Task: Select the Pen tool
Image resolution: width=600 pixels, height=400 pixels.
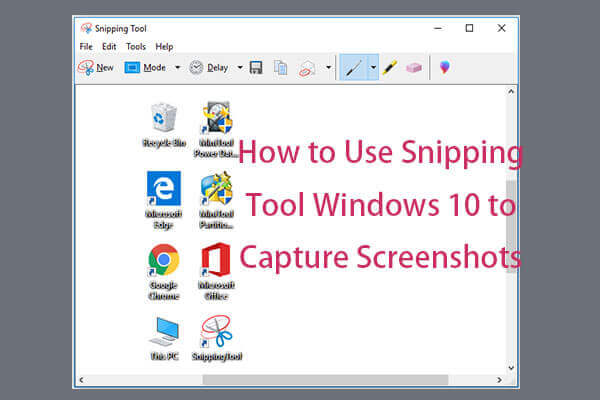Action: click(x=354, y=68)
